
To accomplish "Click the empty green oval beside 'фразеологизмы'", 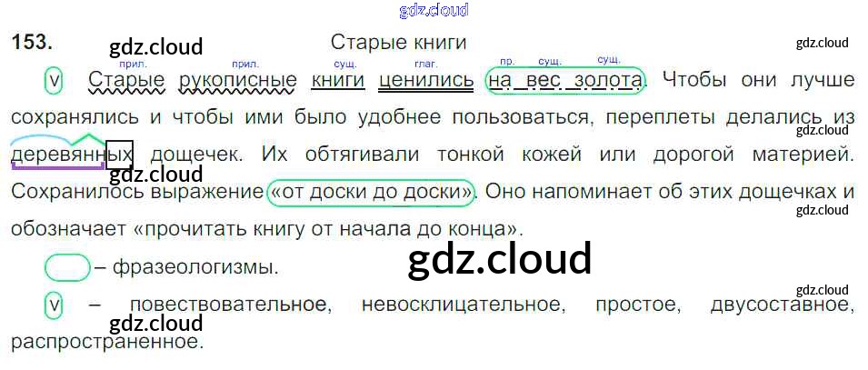I will pyautogui.click(x=67, y=268).
